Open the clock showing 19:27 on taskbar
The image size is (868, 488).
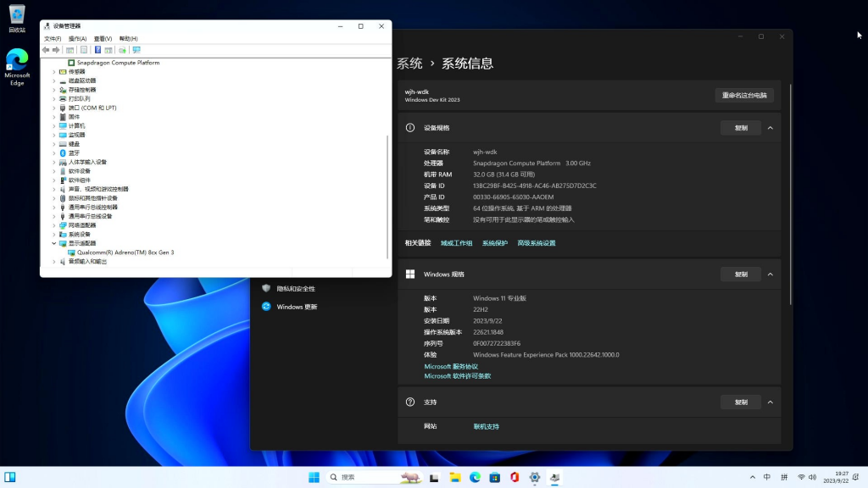click(x=835, y=477)
